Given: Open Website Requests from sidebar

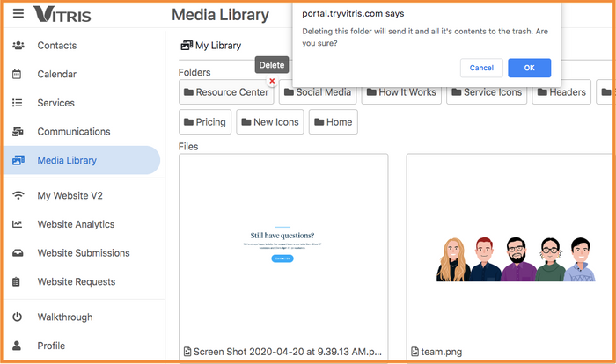Looking at the screenshot, I should pos(76,282).
